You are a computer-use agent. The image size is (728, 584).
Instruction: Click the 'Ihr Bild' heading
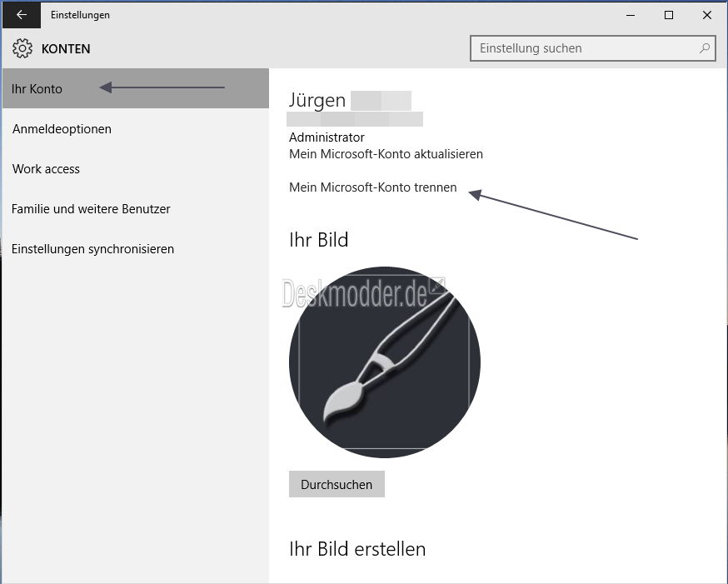[x=318, y=240]
